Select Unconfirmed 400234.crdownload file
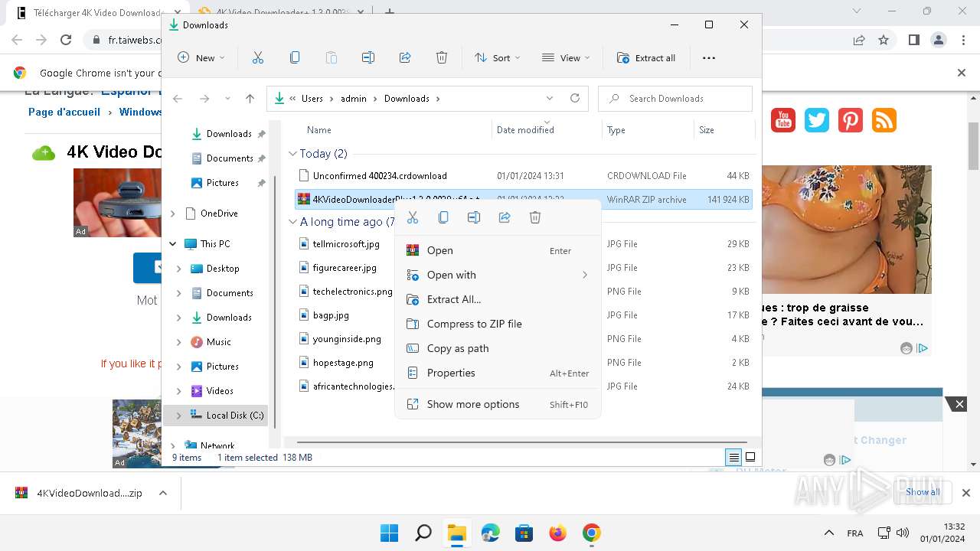The image size is (980, 551). click(524, 176)
